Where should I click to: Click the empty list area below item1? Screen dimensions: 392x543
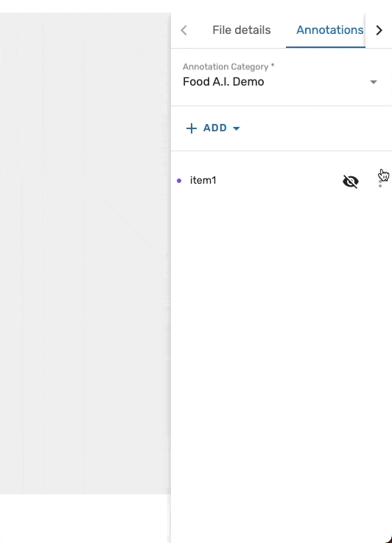[x=281, y=346]
